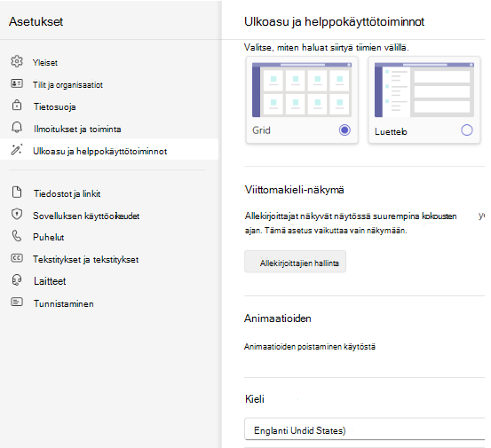This screenshot has width=491, height=448.
Task: Click the bell icon for Ilmoitukset ja toiminta
Action: pos(17,128)
